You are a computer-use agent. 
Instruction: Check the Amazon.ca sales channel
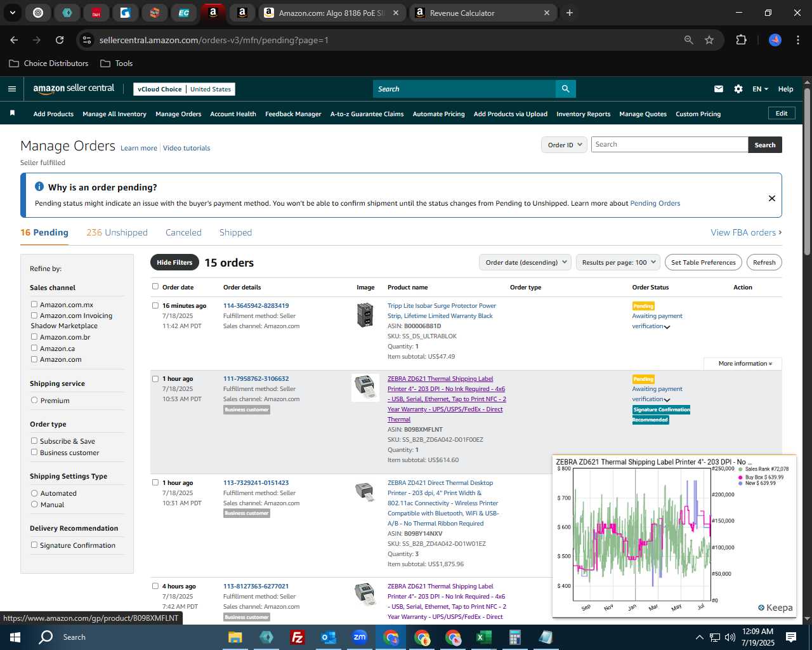point(34,348)
